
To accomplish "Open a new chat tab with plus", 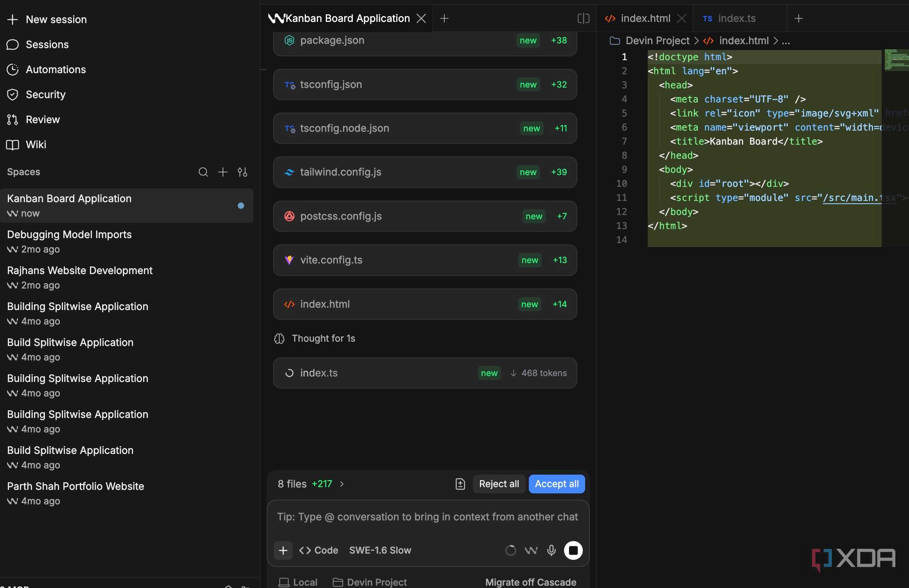I will pyautogui.click(x=444, y=18).
